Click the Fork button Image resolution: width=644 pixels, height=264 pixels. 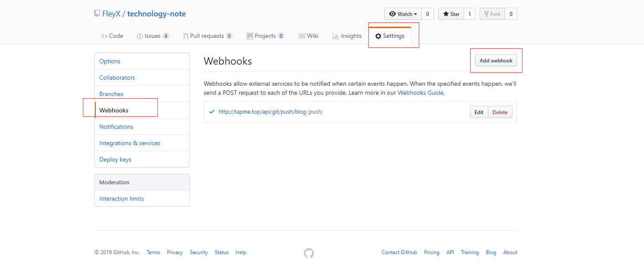[x=492, y=14]
